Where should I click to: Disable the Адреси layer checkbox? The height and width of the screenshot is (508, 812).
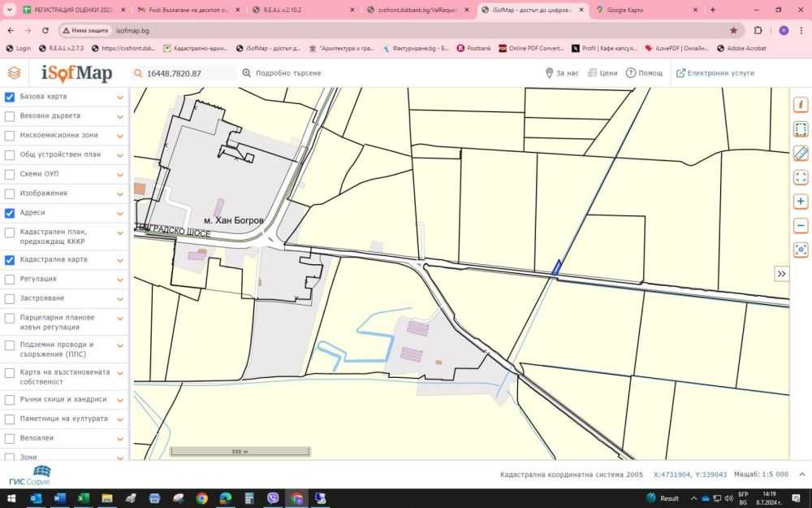[x=10, y=213]
